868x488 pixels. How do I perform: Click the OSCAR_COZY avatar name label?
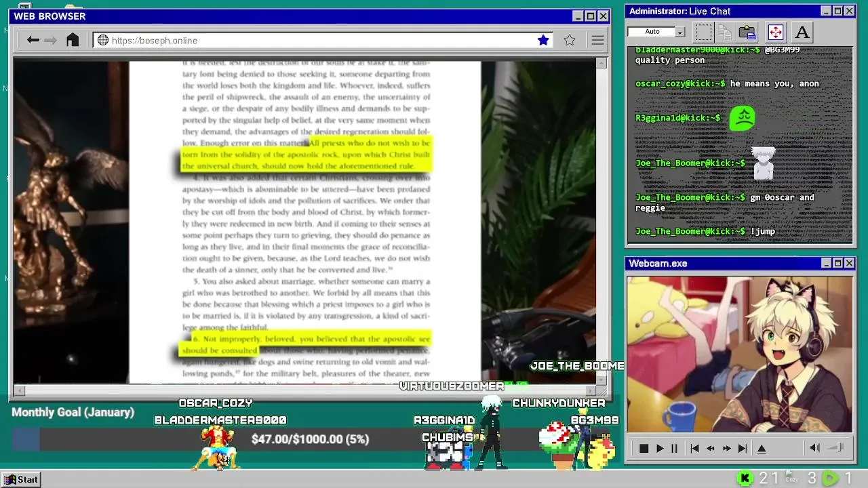(216, 403)
